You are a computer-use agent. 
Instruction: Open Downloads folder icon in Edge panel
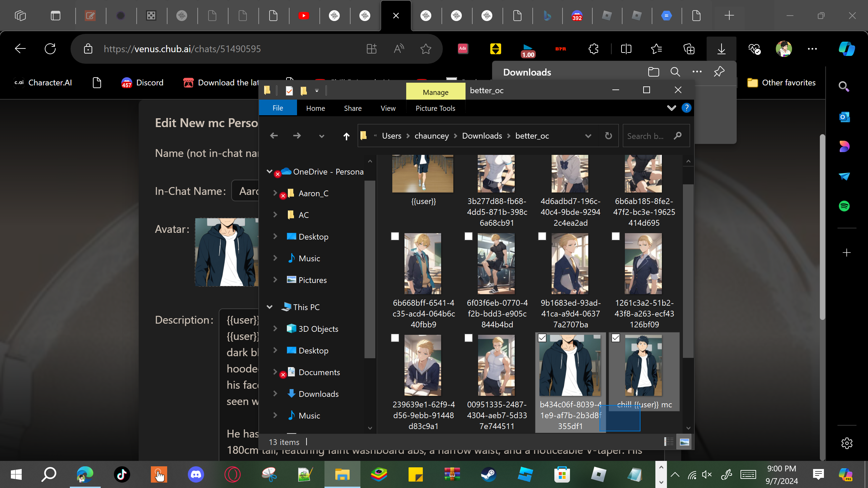pos(653,72)
